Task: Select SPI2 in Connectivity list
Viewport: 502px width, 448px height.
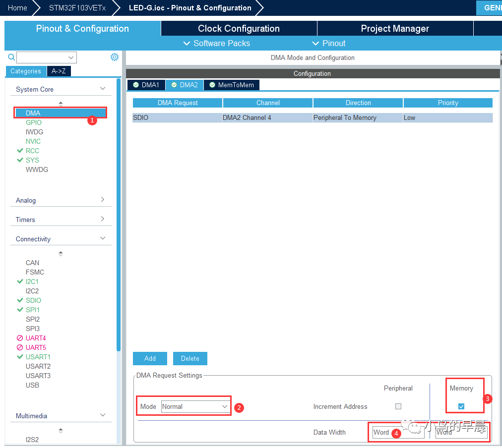Action: point(33,319)
